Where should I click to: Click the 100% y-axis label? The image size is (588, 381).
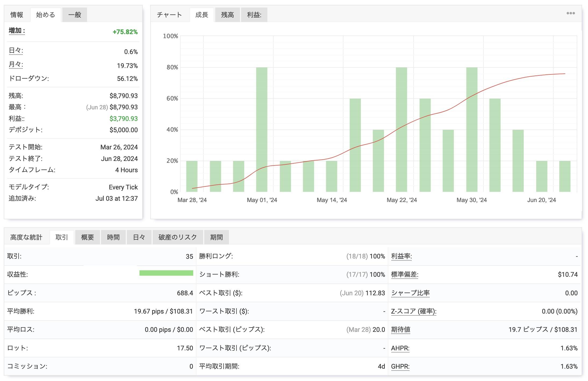(x=170, y=36)
